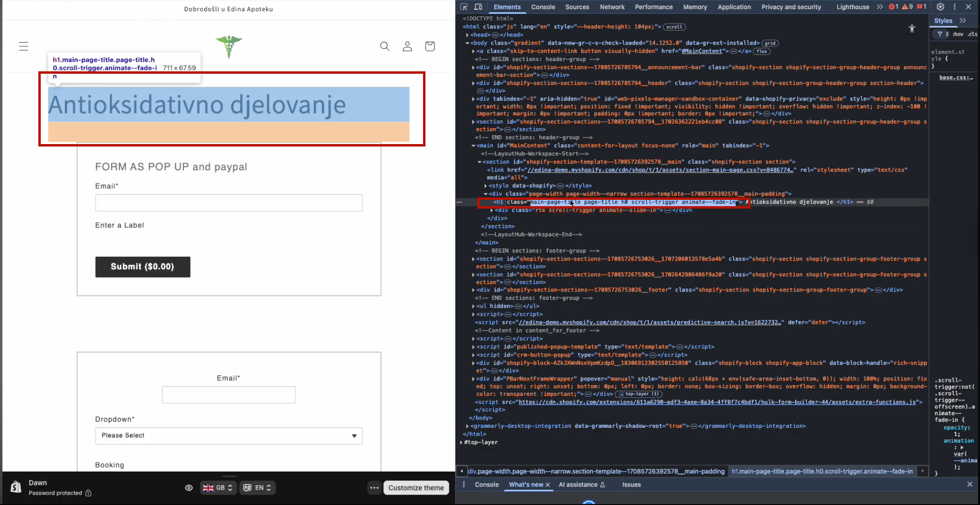Image resolution: width=980 pixels, height=505 pixels.
Task: Click the first form's Email input field
Action: pos(229,203)
